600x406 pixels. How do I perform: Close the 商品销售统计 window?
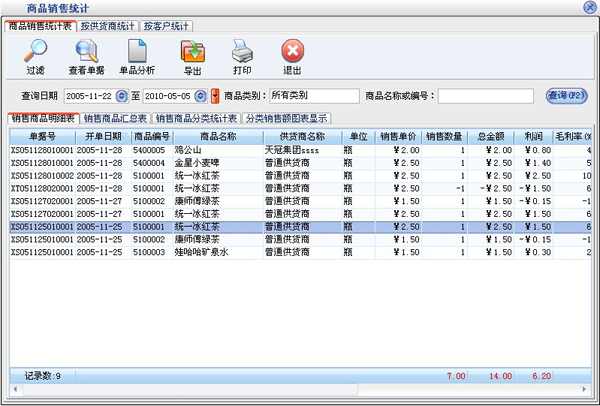click(588, 8)
